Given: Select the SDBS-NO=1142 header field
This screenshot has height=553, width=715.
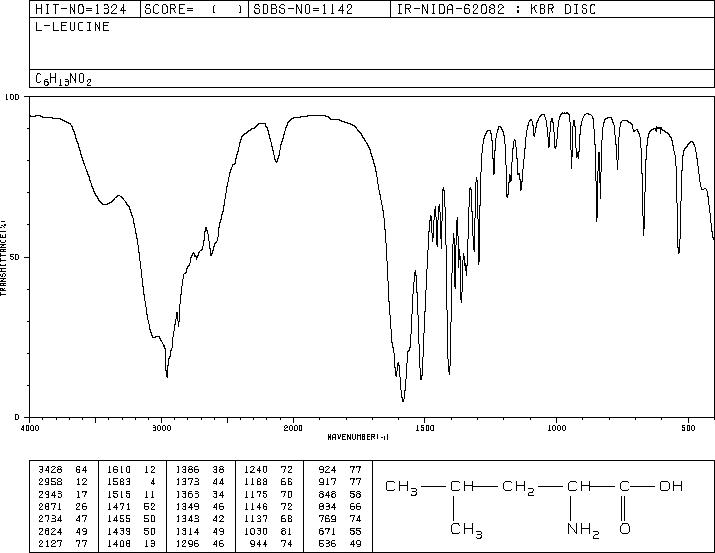Looking at the screenshot, I should click(x=303, y=9).
